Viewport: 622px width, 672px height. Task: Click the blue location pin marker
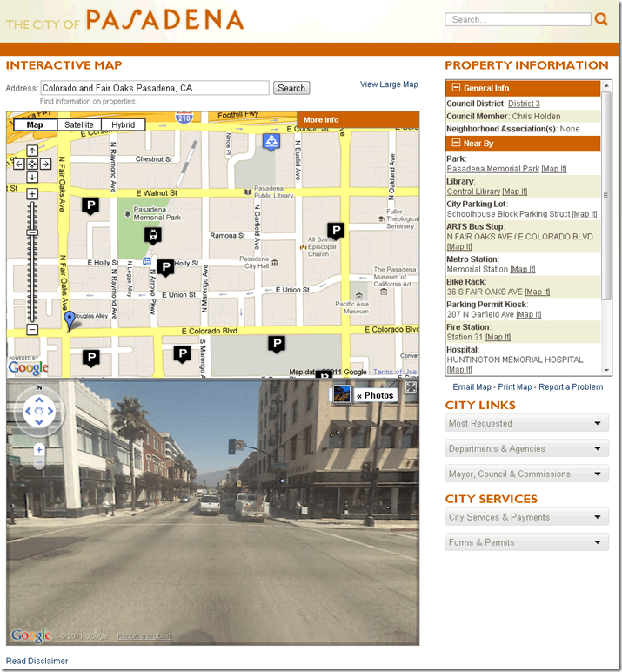pyautogui.click(x=69, y=320)
